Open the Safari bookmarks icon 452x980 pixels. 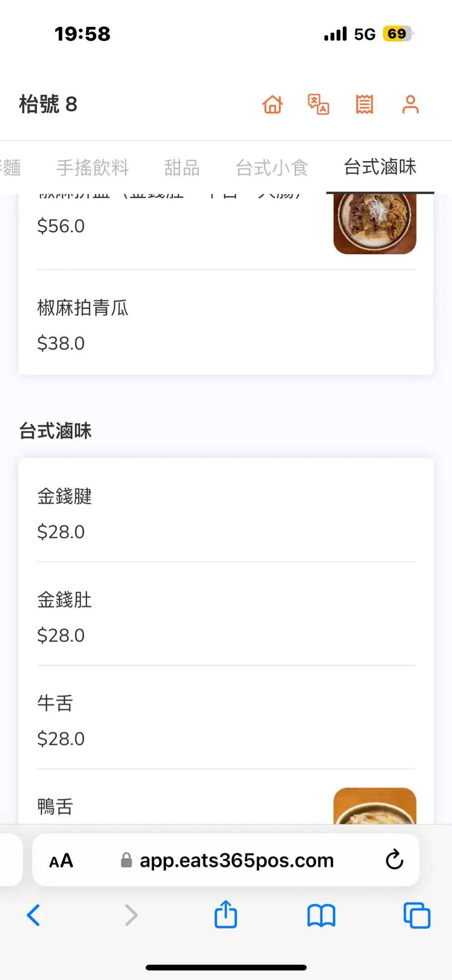point(321,915)
